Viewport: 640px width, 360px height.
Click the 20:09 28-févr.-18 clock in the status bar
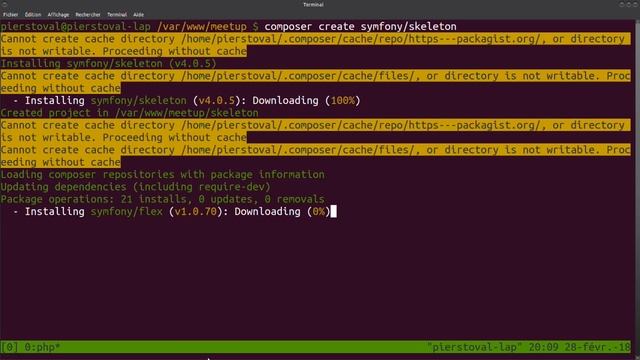click(x=580, y=347)
